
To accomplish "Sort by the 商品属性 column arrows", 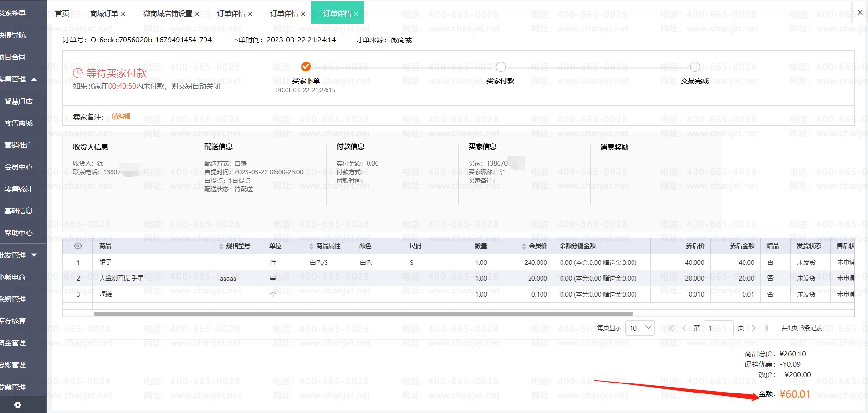I will (x=312, y=246).
